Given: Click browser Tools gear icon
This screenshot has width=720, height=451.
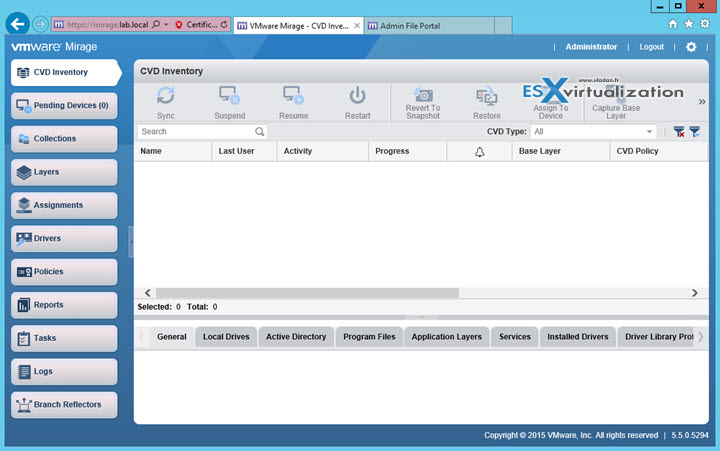Looking at the screenshot, I should [x=705, y=24].
